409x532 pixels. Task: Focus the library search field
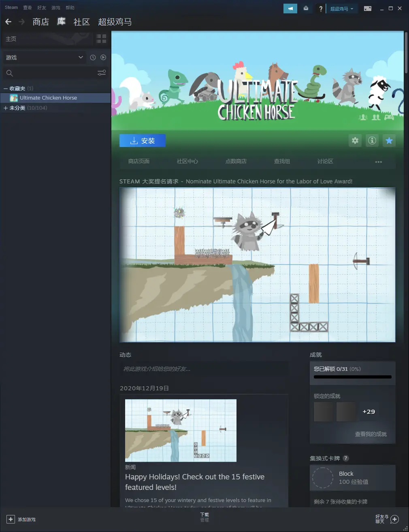tap(55, 73)
